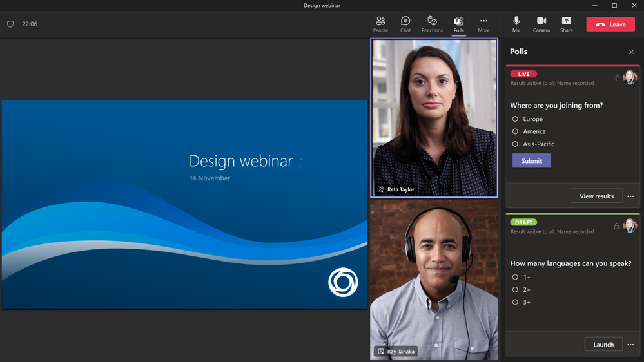Close the Polls side panel
Viewport: 644px width, 362px height.
[631, 52]
